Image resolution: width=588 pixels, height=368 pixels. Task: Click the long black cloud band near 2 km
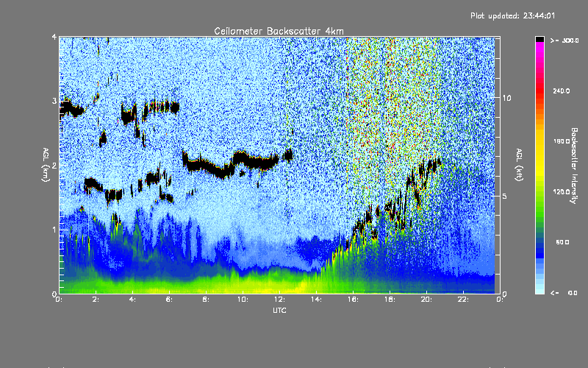pyautogui.click(x=231, y=163)
